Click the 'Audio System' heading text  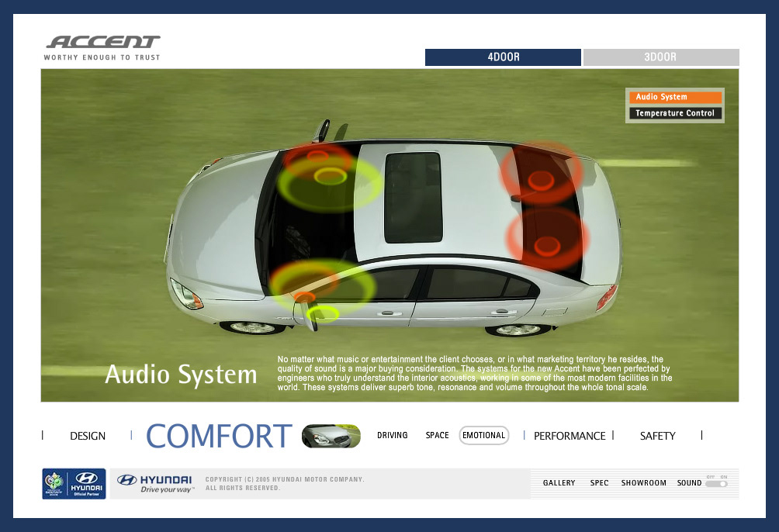click(x=181, y=375)
